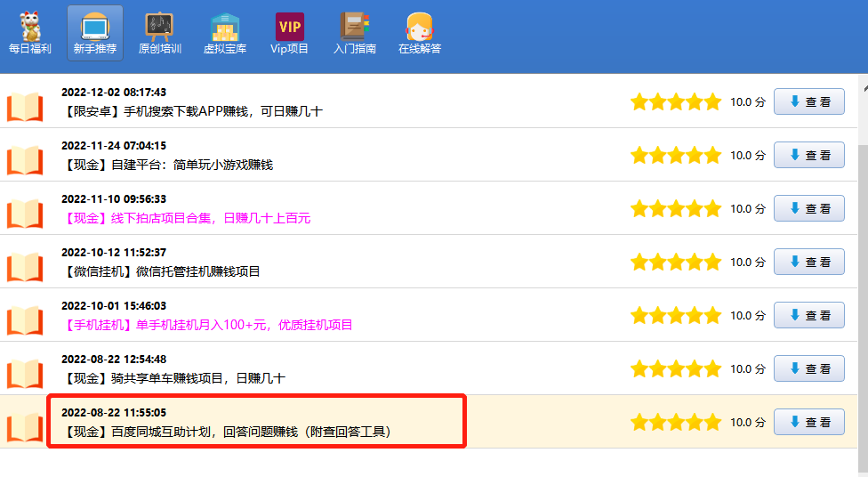
Task: Click the 10.0 分 score of 自建平台 entry
Action: click(x=748, y=155)
